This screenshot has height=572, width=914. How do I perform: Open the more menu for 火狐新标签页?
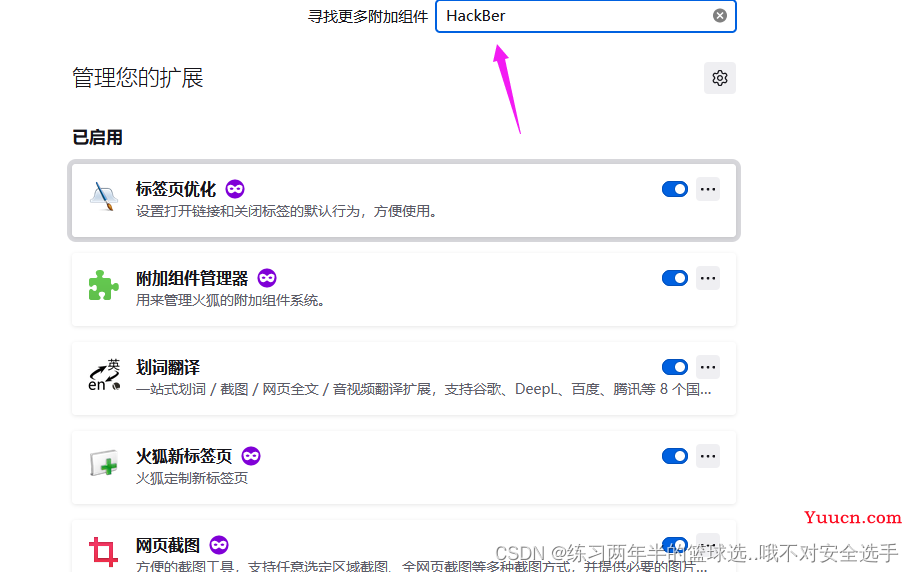708,456
